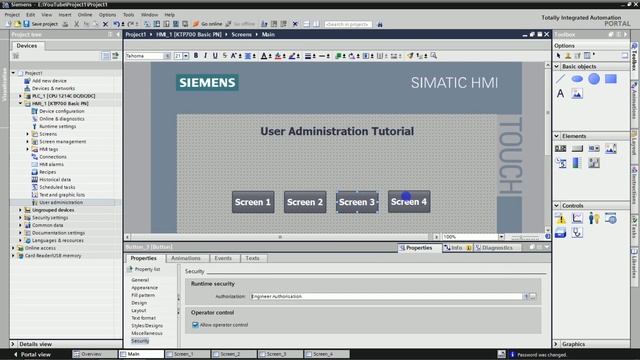Viewport: 640px width, 360px height.
Task: Select the Graphic view object
Action: [x=577, y=93]
